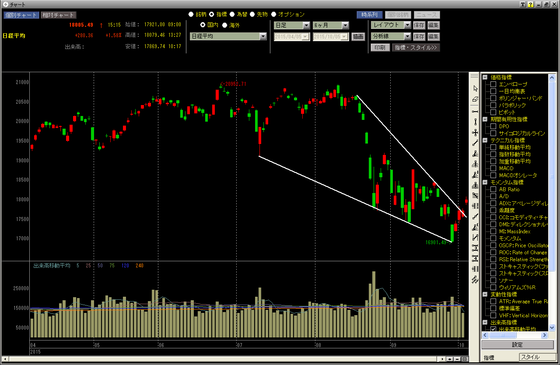The image size is (560, 365).
Task: Enable the ボリンジャーバンド checkbox
Action: click(x=493, y=98)
